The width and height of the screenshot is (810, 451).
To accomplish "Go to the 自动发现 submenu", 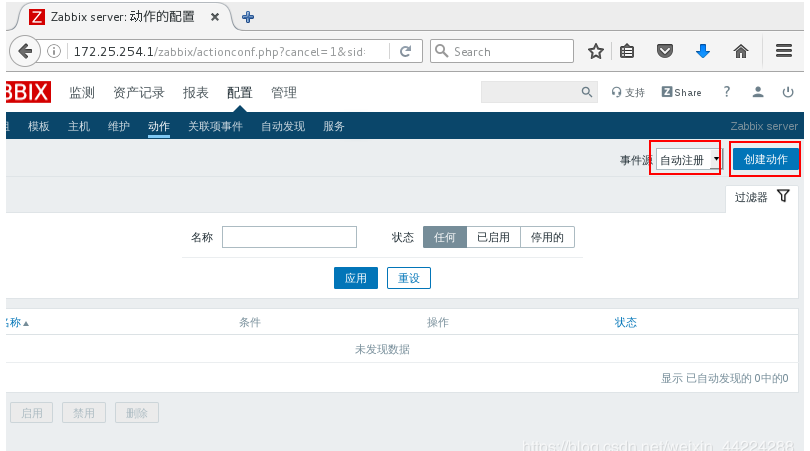I will coord(283,126).
